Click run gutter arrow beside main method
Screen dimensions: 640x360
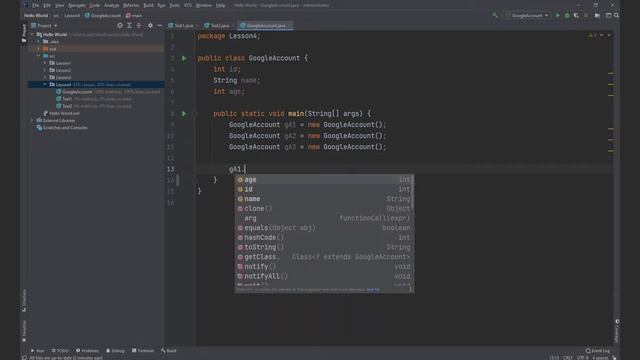(184, 113)
